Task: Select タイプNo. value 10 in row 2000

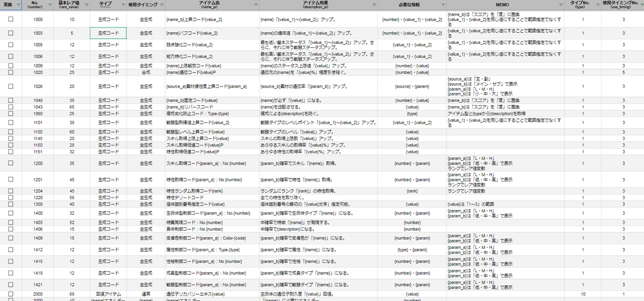Action: pyautogui.click(x=582, y=294)
